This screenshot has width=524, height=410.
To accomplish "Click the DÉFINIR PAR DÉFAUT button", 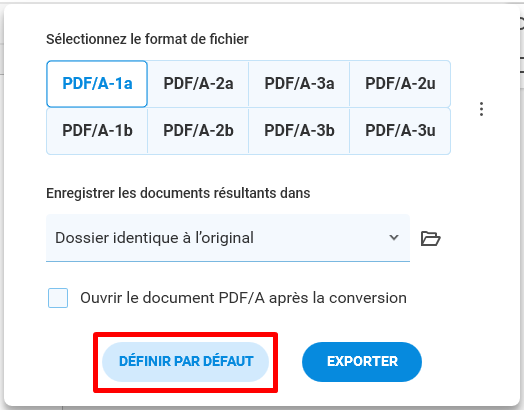I will (x=185, y=362).
